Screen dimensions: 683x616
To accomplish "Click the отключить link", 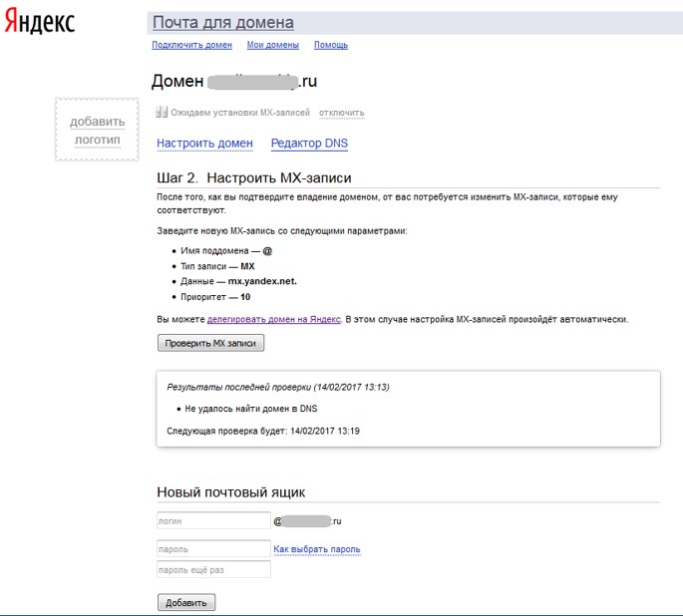I will [342, 113].
